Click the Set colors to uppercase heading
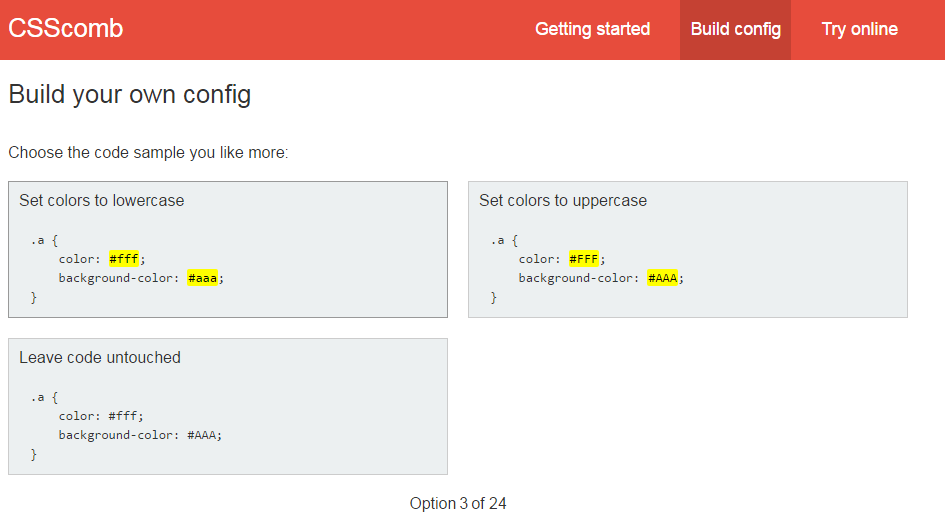This screenshot has width=945, height=520. [x=563, y=201]
